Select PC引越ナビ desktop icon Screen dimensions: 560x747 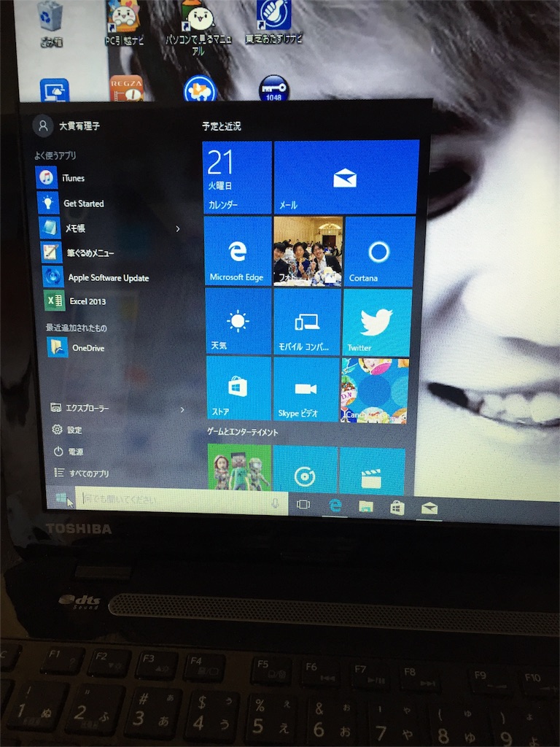(124, 23)
